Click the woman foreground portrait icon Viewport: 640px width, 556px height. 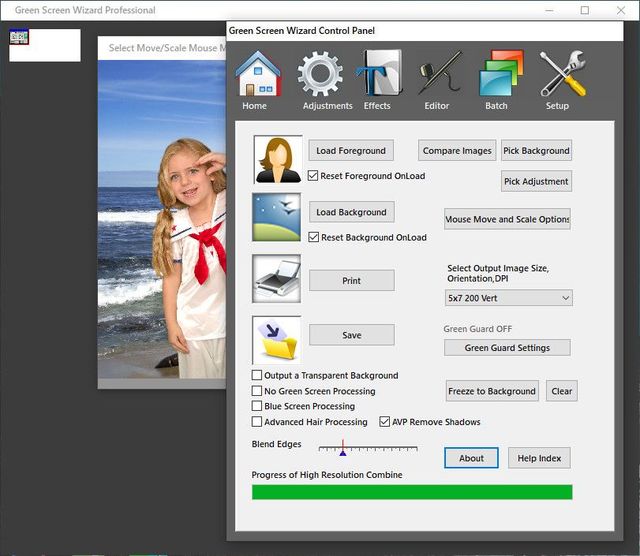277,160
